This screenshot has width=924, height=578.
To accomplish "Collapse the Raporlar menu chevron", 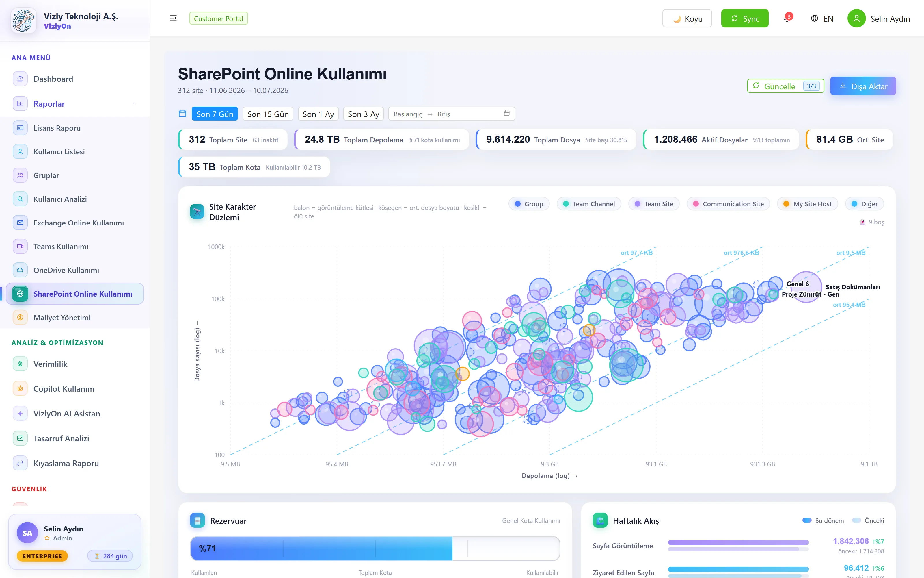I will pos(134,103).
